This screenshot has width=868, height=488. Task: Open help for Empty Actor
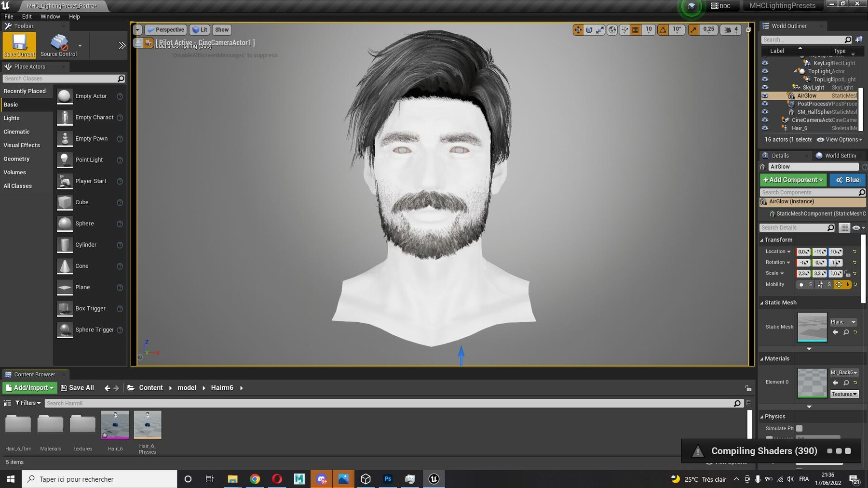(x=120, y=96)
